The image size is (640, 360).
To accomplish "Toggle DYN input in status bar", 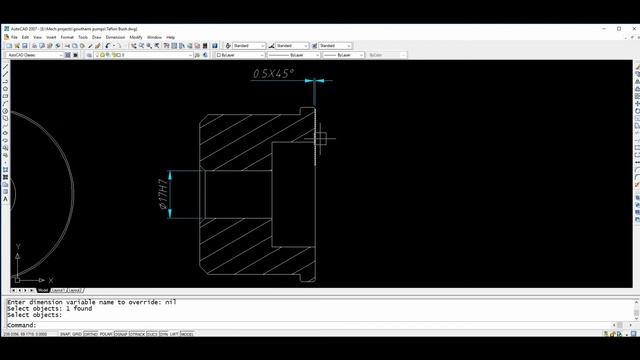I will click(164, 334).
